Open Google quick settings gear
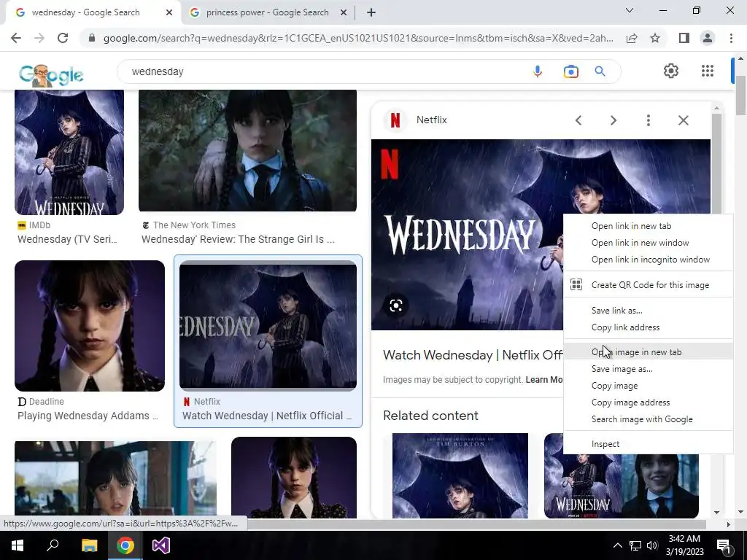747x560 pixels. tap(671, 71)
